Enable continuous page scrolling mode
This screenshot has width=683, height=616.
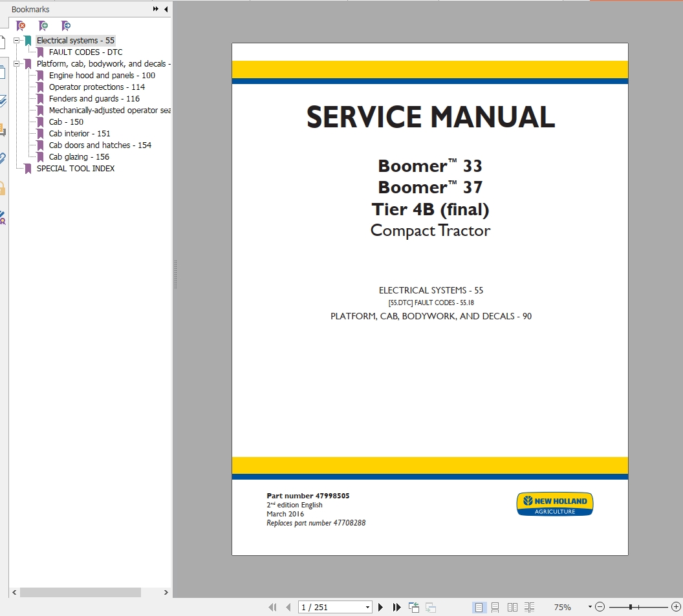click(x=495, y=608)
